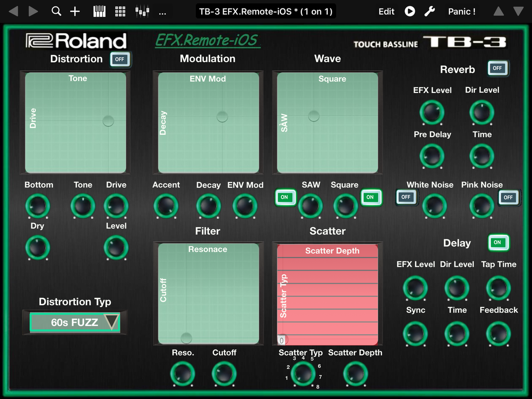Click the Accent knob

pos(166,206)
